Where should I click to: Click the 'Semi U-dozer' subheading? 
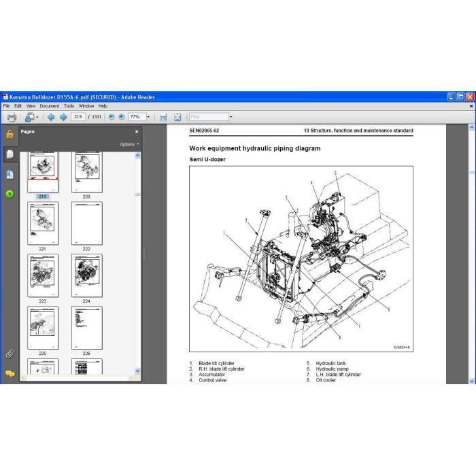(x=207, y=159)
